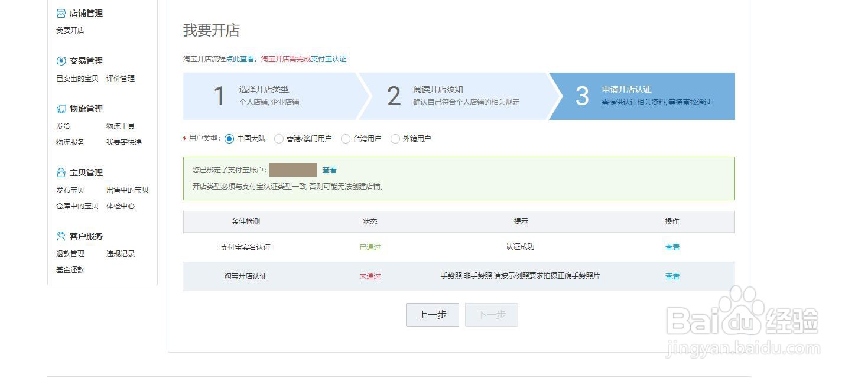This screenshot has height=378, width=868.
Task: Click 查看 in the 支付宝实名认证 row
Action: tap(672, 247)
